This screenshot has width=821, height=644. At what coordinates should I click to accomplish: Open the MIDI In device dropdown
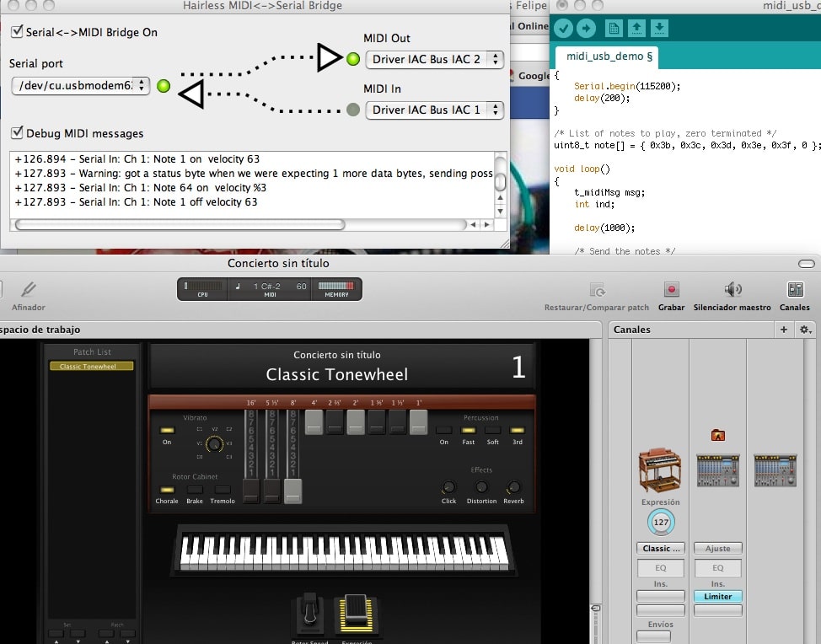435,110
